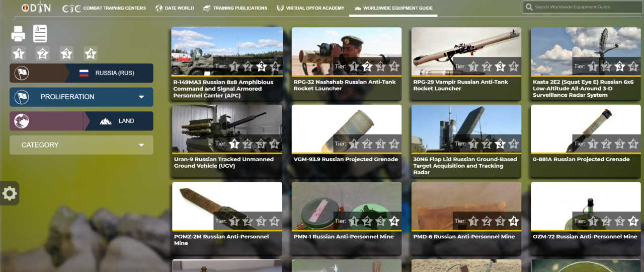Open Kasta 2E2 Surveillance Radar System link
Screen dimensions: 644x272
point(583,89)
